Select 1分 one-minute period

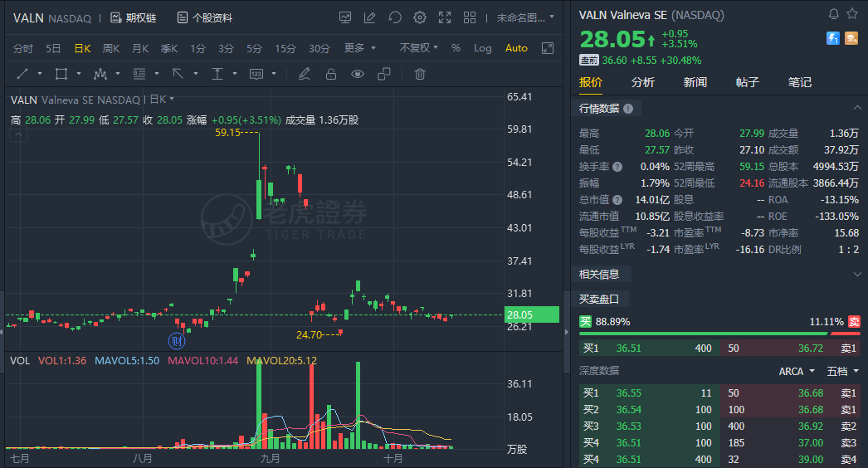(x=197, y=49)
